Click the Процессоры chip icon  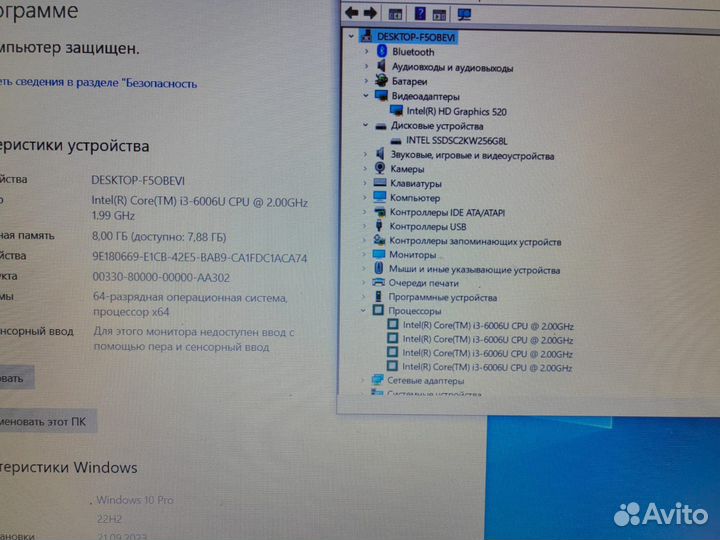378,310
